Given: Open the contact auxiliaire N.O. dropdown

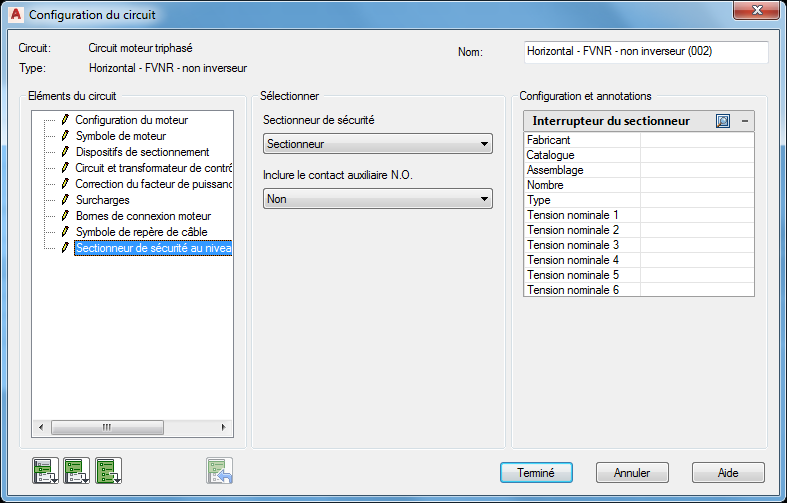Looking at the screenshot, I should point(378,199).
